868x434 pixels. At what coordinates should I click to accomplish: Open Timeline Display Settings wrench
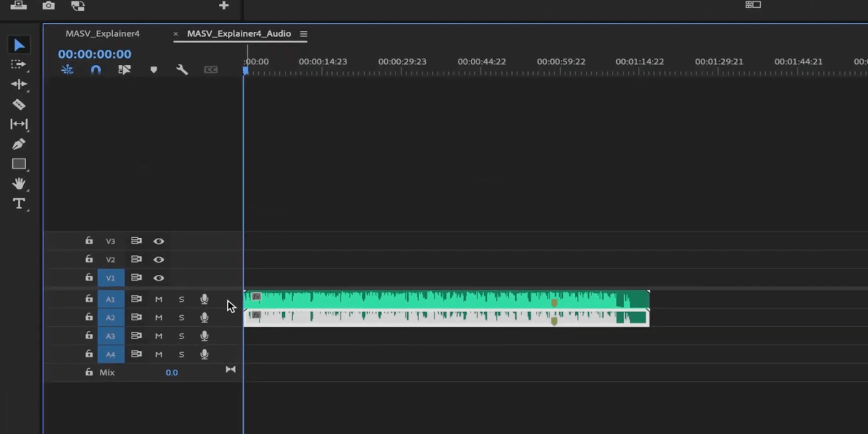tap(182, 70)
